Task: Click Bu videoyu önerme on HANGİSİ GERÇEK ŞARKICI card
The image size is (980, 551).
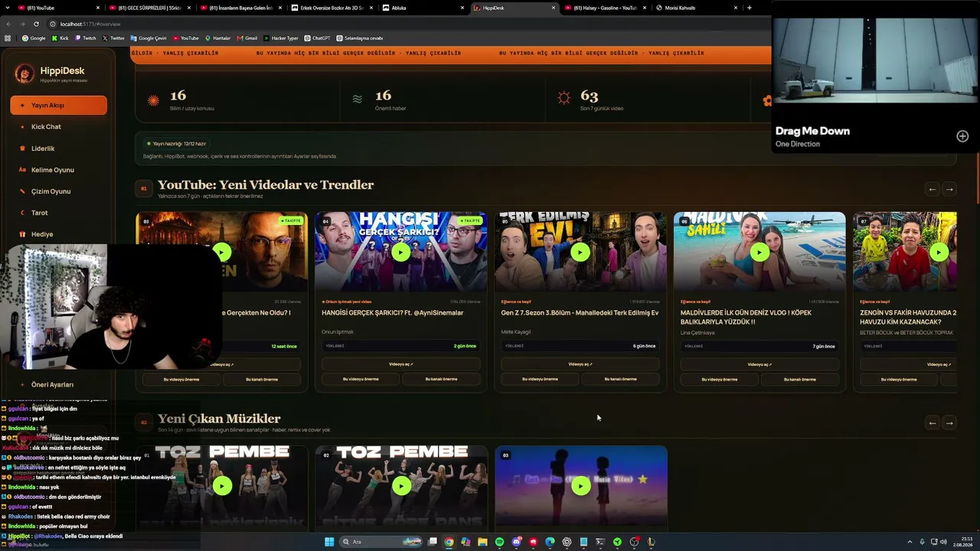Action: (361, 379)
